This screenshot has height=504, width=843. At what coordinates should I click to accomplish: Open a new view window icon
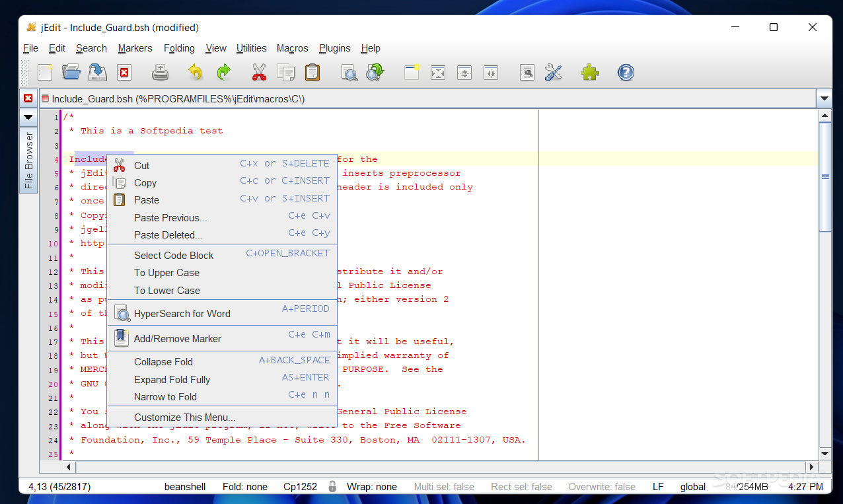(412, 72)
